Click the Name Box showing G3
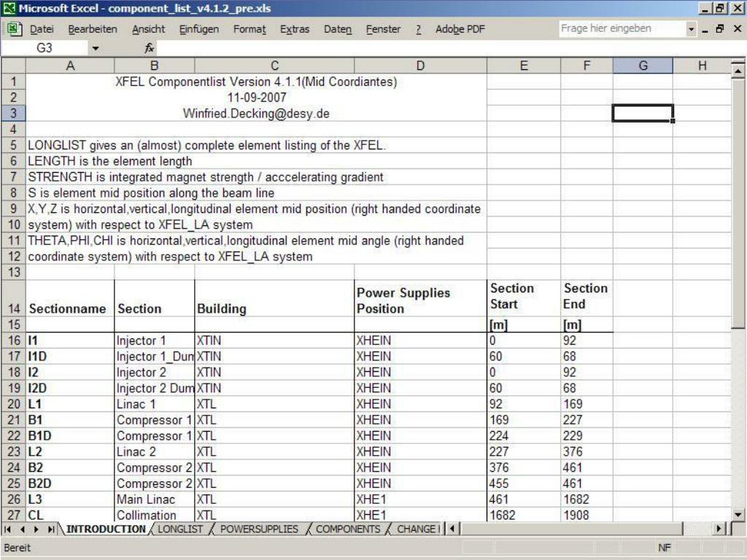747x560 pixels. click(x=44, y=48)
